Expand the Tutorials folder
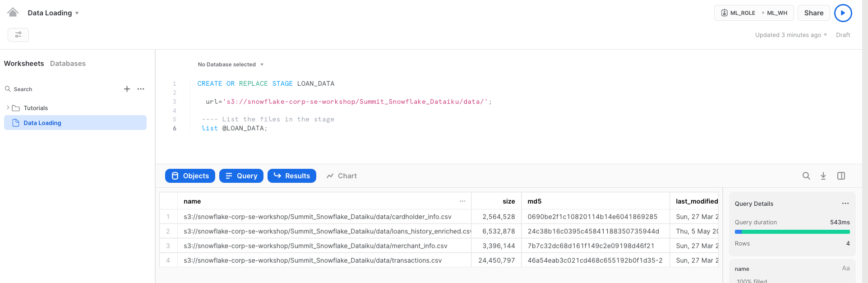The image size is (868, 283). click(x=8, y=108)
